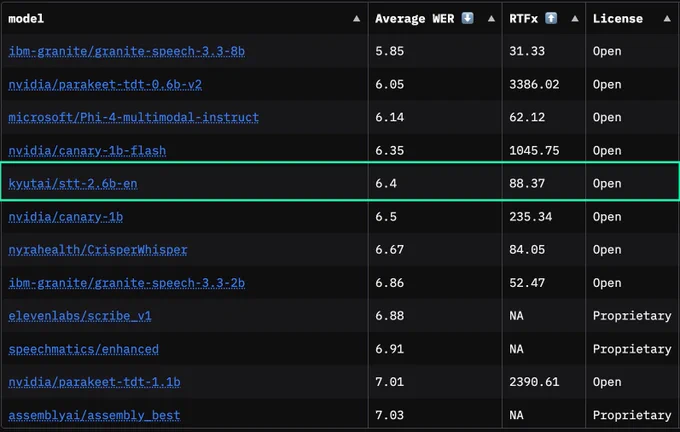Select RTFx value 84.05
The height and width of the screenshot is (432, 680).
(527, 250)
